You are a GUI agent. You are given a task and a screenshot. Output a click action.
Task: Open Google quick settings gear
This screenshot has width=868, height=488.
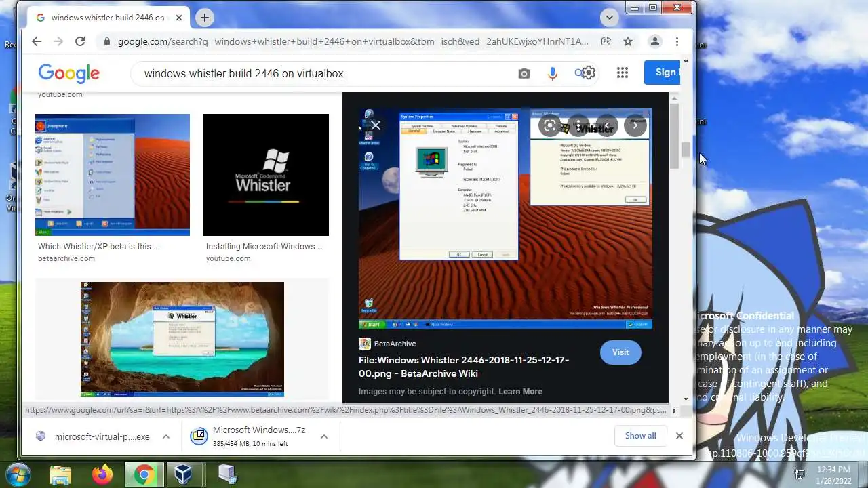point(589,73)
